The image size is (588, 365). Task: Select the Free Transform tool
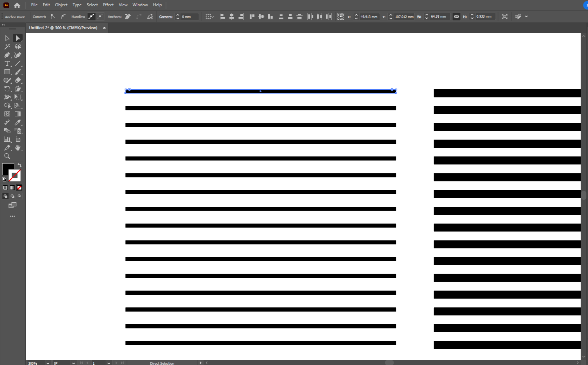18,97
